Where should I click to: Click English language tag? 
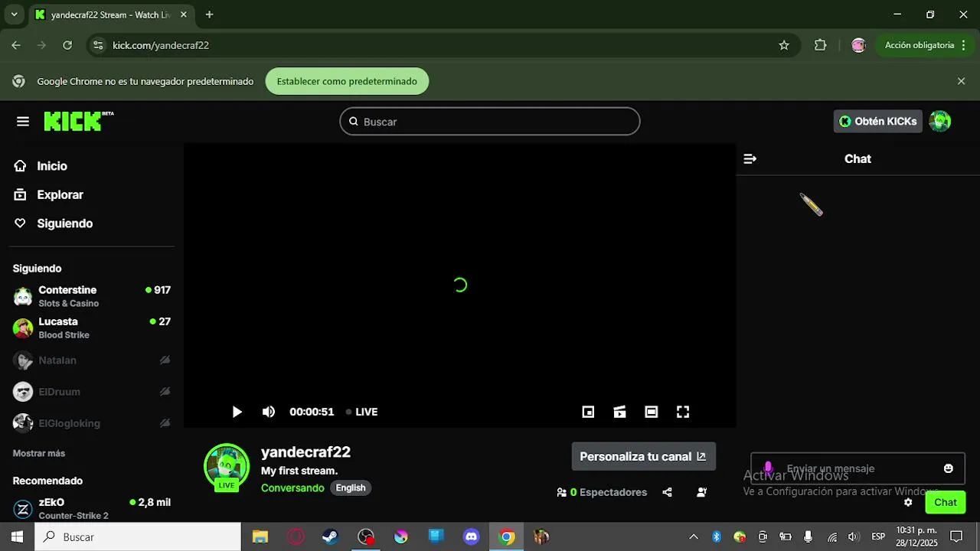pyautogui.click(x=351, y=488)
